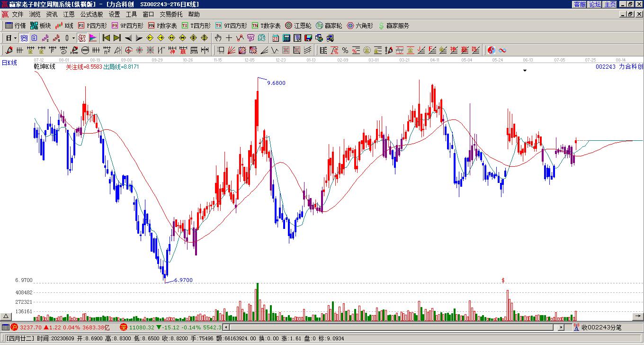The height and width of the screenshot is (345, 644).
Task: Toggle the highlighted 叉 chart overlay button
Action: 81,38
